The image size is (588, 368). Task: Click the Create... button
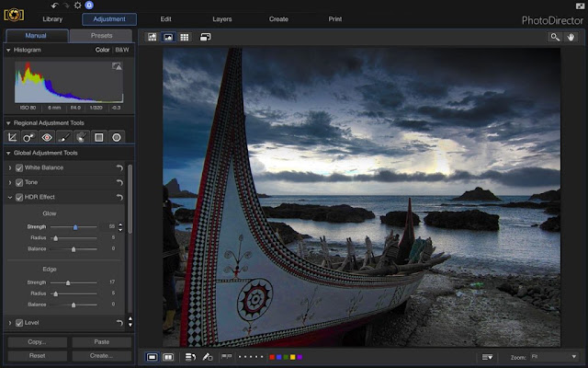pyautogui.click(x=101, y=356)
